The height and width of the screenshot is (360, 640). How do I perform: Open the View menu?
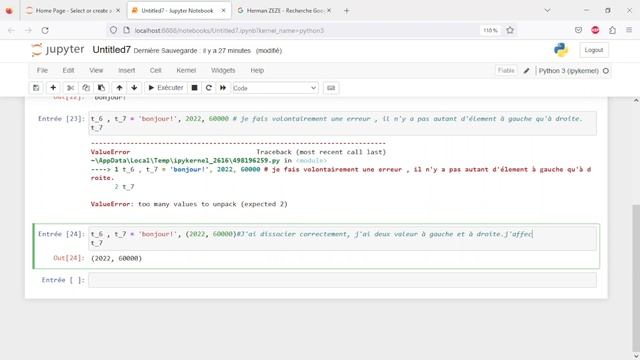[x=96, y=70]
